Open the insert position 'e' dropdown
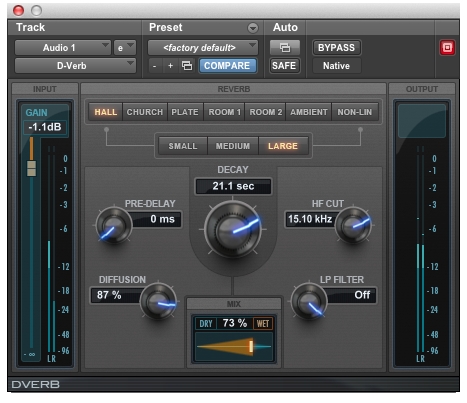 pyautogui.click(x=125, y=48)
